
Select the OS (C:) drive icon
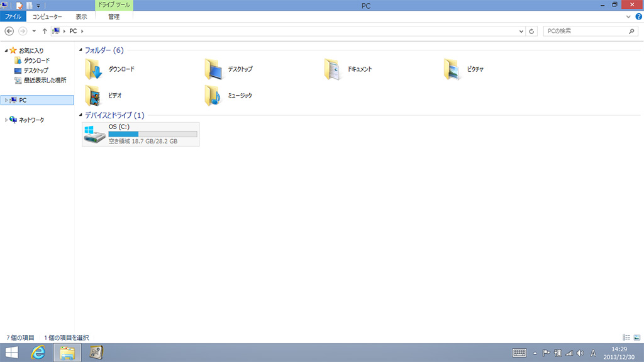coord(94,135)
